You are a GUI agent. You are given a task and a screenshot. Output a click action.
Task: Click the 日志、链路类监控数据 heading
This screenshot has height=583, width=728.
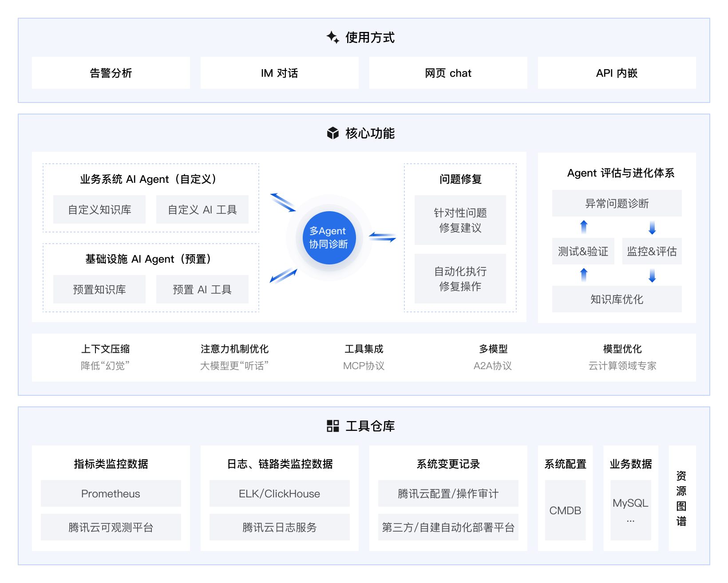(x=280, y=464)
